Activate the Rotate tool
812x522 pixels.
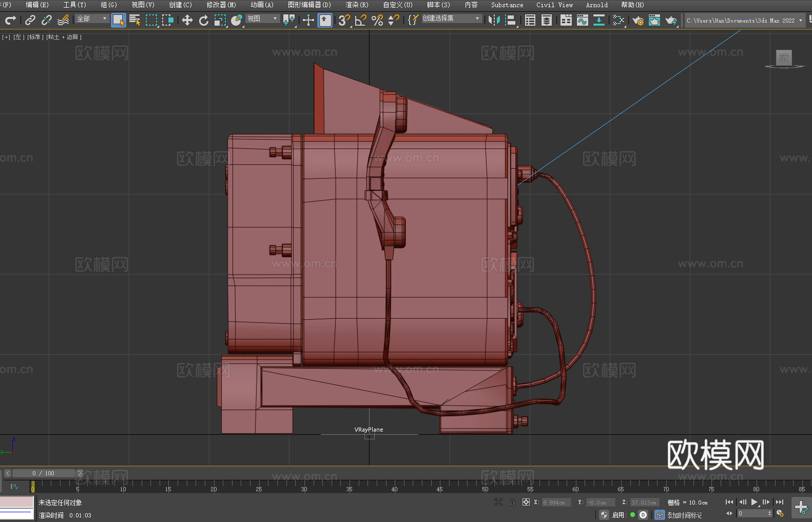203,20
